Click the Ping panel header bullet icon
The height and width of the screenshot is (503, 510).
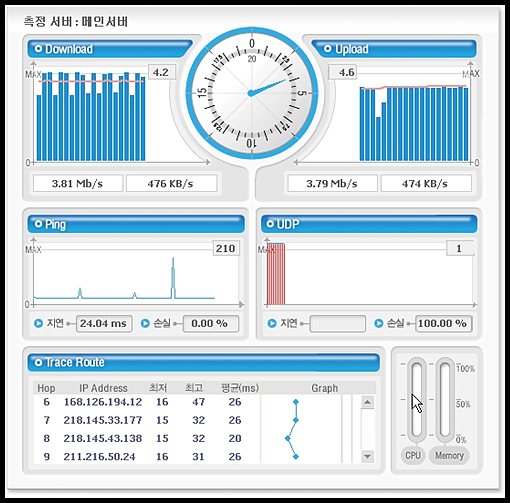pyautogui.click(x=38, y=224)
